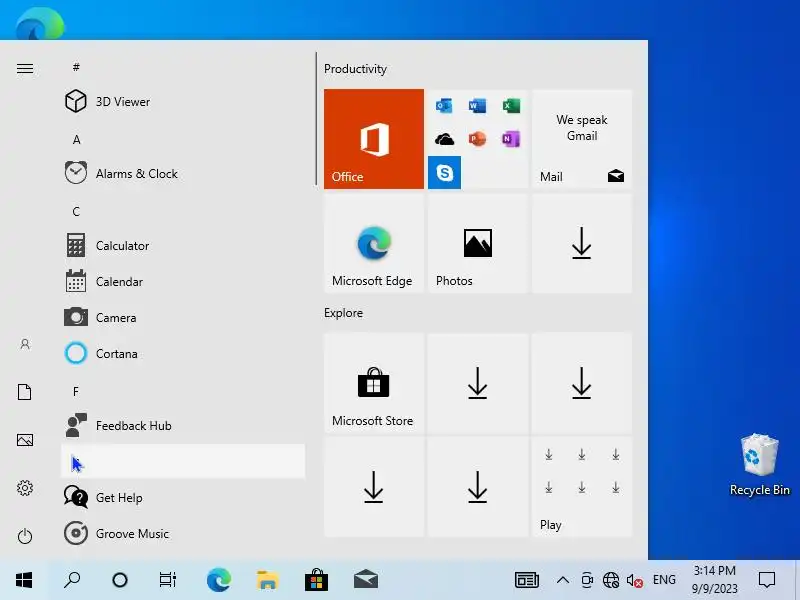Open Word in the Office tile group
Image resolution: width=800 pixels, height=600 pixels.
[x=477, y=106]
